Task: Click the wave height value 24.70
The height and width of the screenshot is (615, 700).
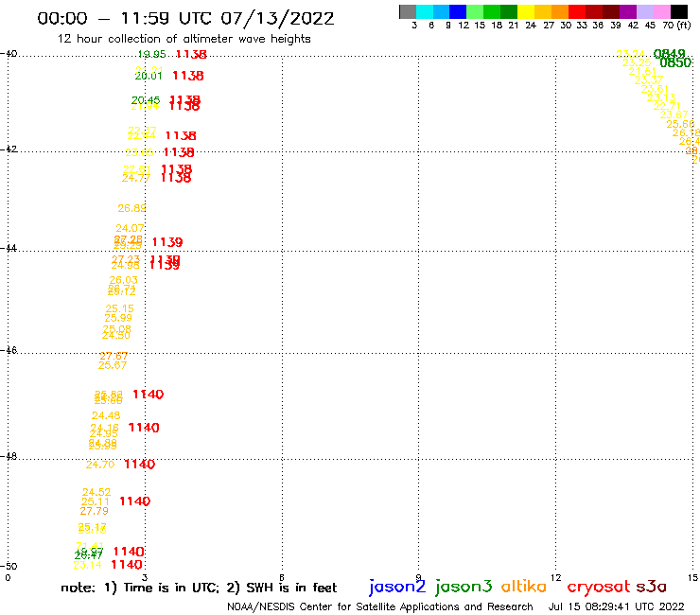Action: click(x=100, y=465)
